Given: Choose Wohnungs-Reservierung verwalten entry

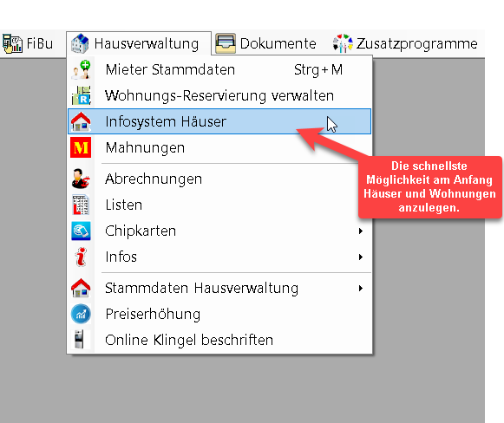Looking at the screenshot, I should 219,95.
